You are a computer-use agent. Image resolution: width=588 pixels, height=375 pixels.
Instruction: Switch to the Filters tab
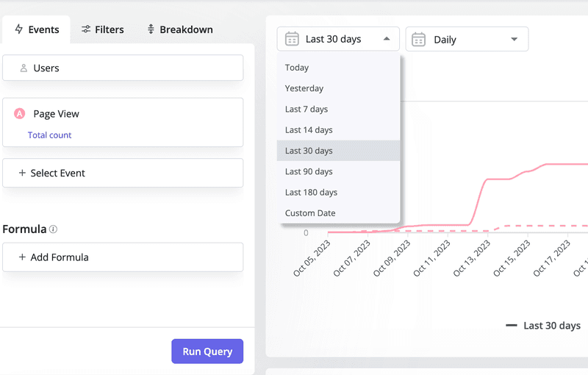click(102, 29)
